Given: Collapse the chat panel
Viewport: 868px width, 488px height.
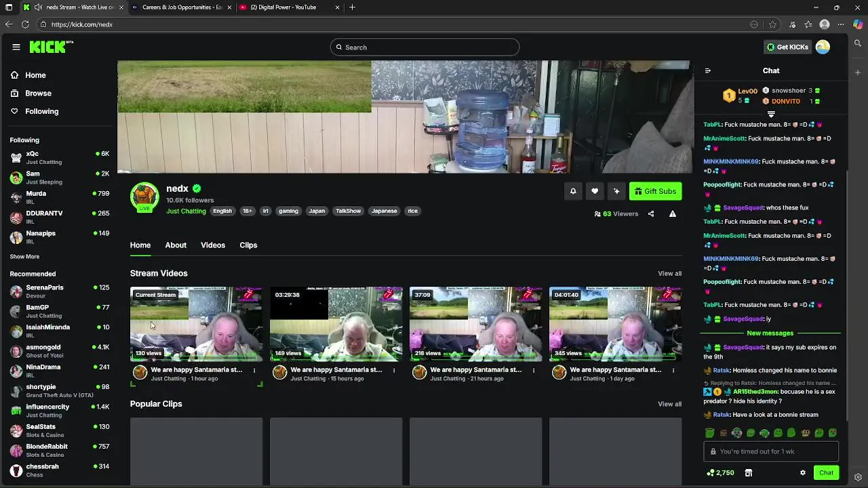Looking at the screenshot, I should tap(707, 70).
